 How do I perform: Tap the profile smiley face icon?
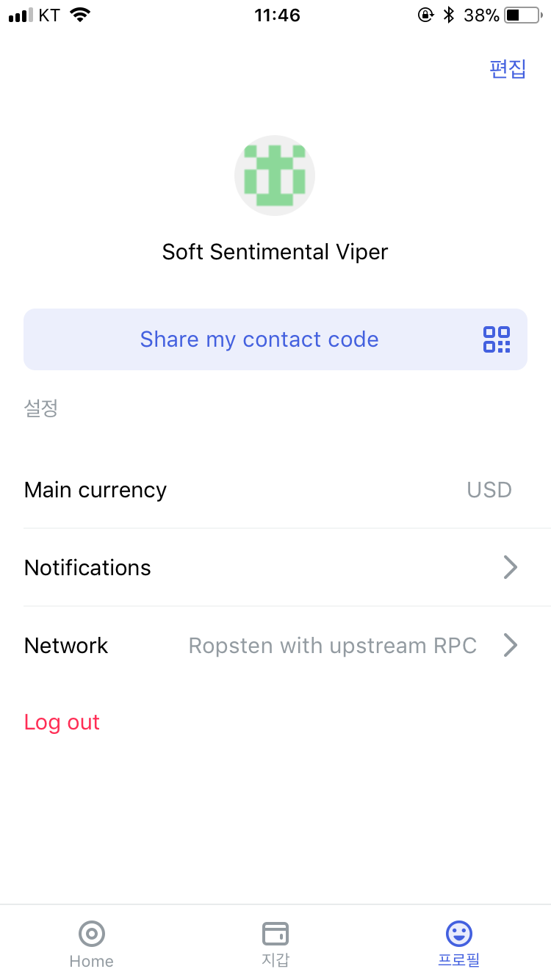pos(459,934)
